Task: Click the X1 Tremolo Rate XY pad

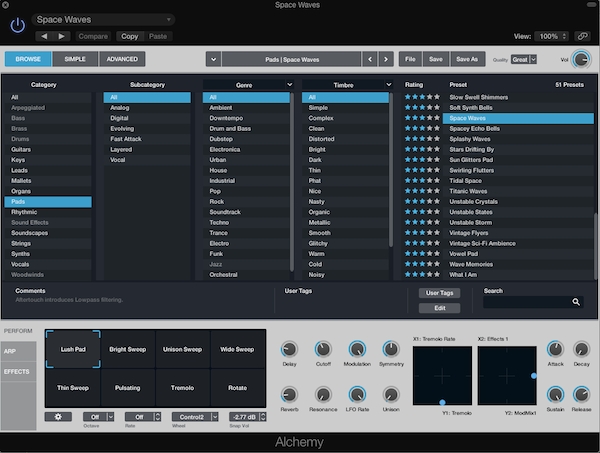Action: (x=442, y=375)
